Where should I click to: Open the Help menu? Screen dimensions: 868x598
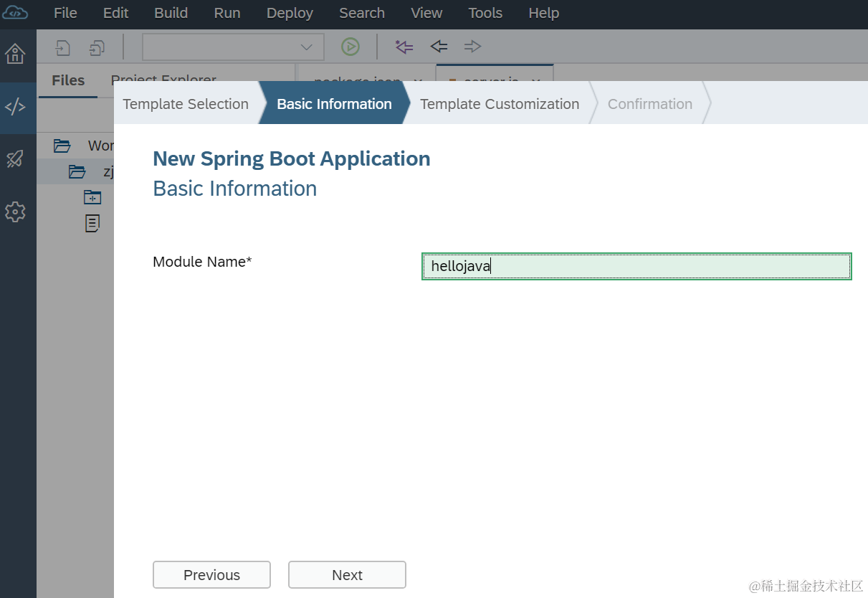click(x=544, y=13)
